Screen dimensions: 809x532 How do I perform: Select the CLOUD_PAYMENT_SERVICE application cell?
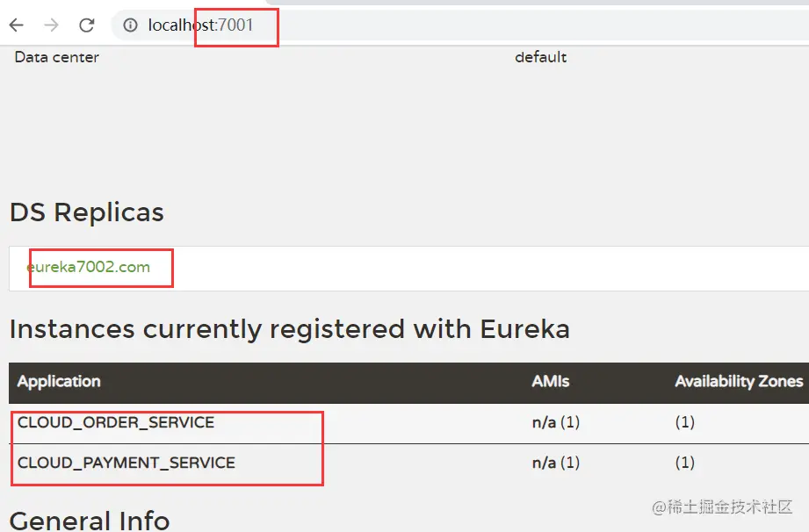pyautogui.click(x=126, y=463)
